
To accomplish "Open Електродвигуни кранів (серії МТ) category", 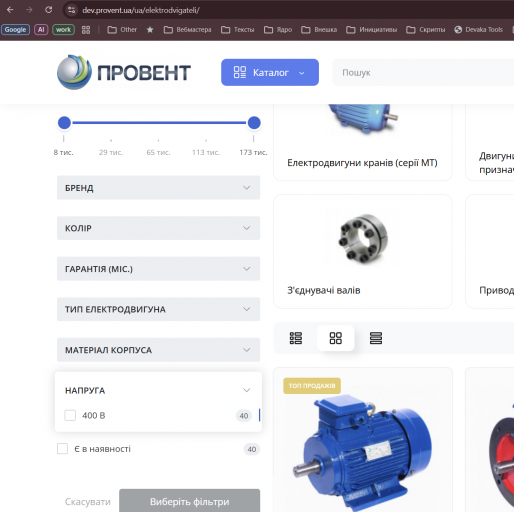I will pyautogui.click(x=362, y=163).
